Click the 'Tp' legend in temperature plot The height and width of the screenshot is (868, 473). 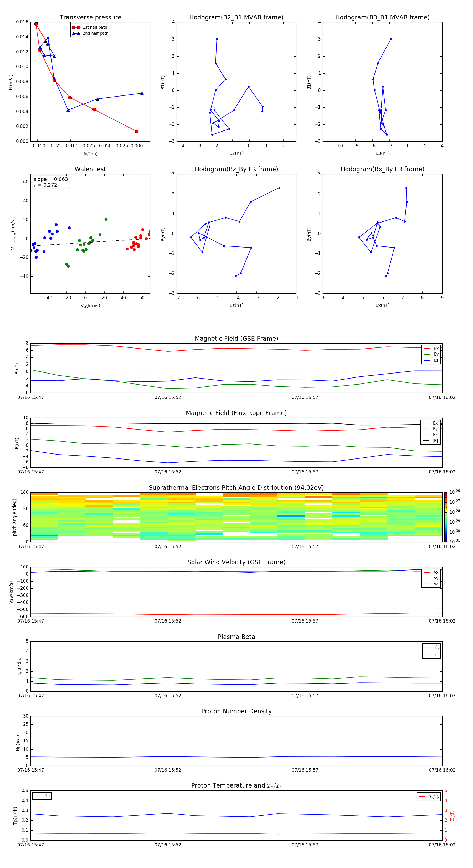[42, 796]
